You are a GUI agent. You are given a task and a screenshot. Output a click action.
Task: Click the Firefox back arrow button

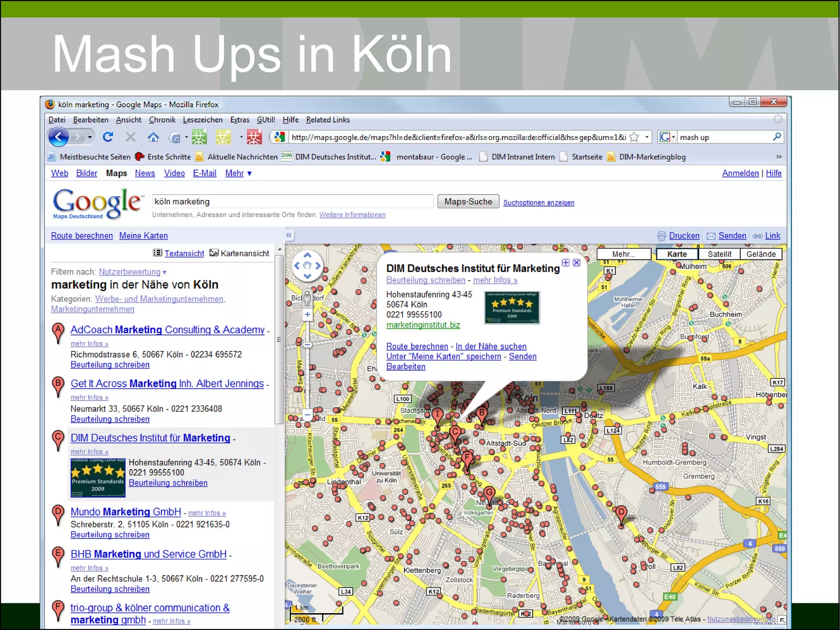click(x=59, y=137)
